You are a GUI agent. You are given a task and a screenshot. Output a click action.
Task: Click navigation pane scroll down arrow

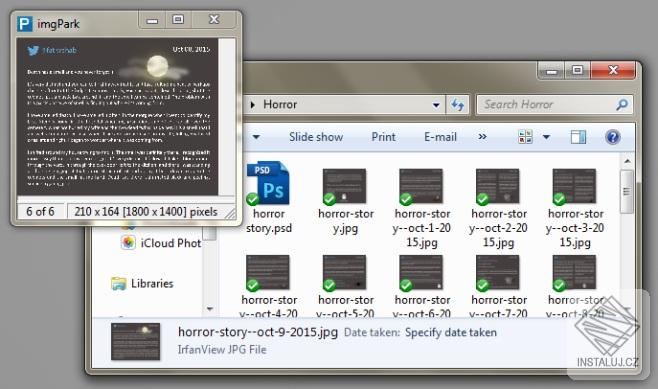tap(210, 309)
